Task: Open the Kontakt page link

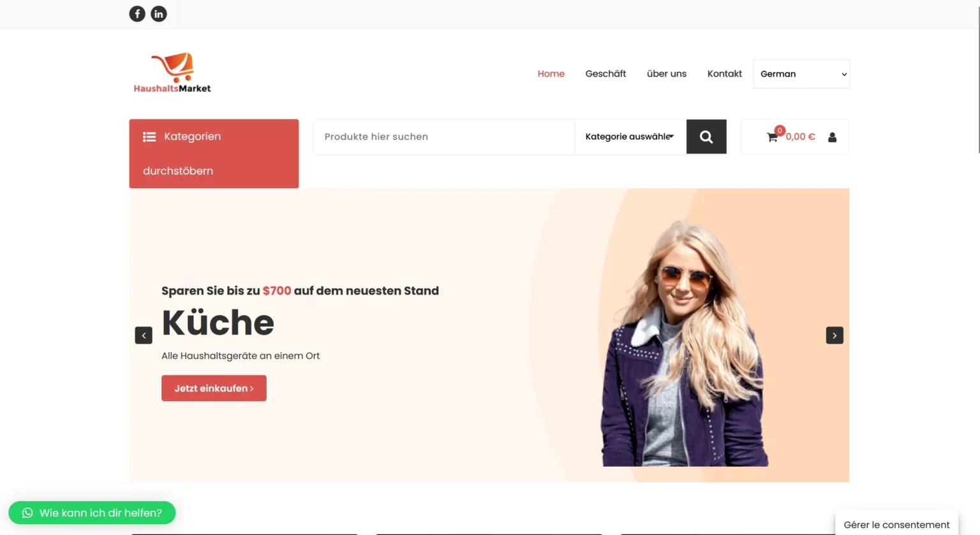Action: (x=725, y=74)
